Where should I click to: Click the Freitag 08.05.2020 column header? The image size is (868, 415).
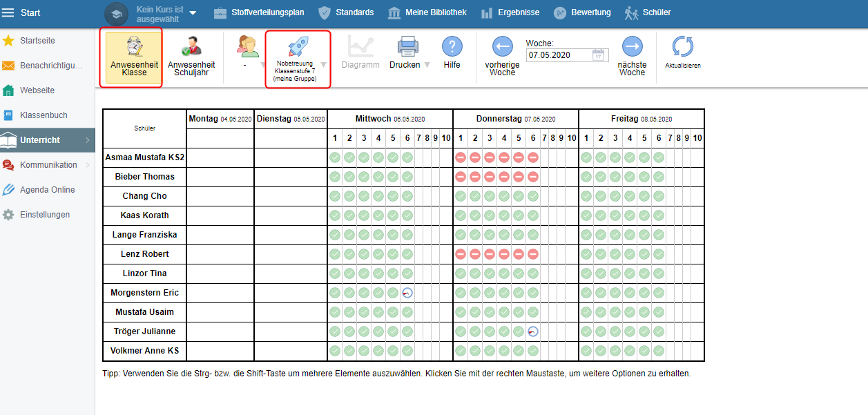point(642,119)
